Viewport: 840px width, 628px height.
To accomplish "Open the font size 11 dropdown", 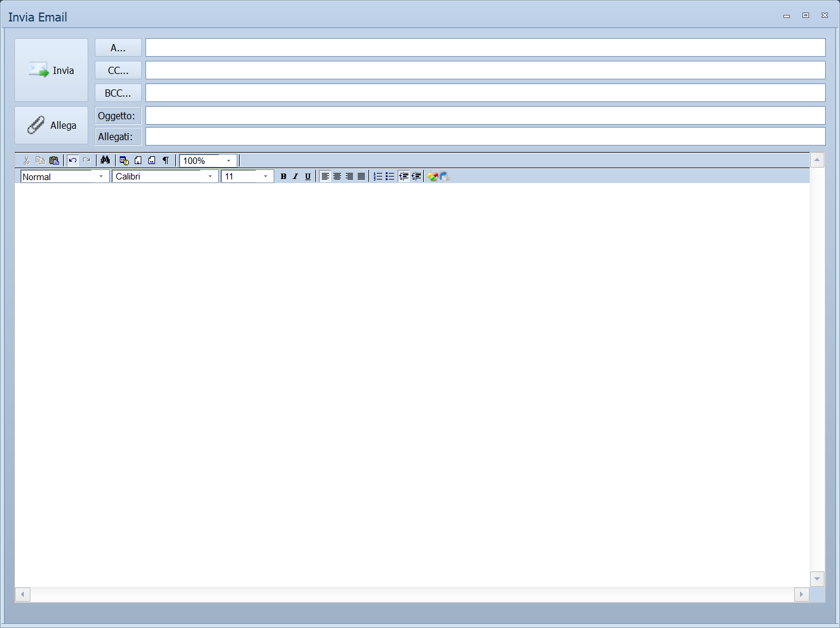I will coord(265,177).
